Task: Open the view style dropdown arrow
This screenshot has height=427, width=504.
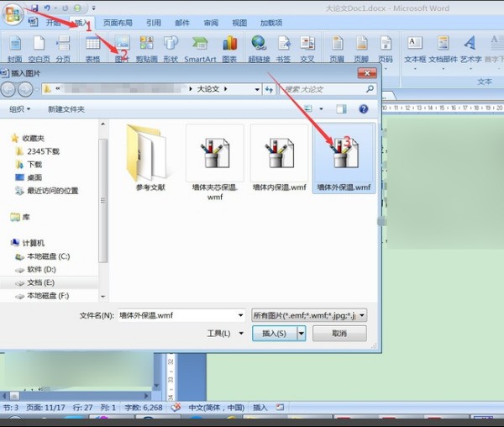Action: pyautogui.click(x=321, y=109)
